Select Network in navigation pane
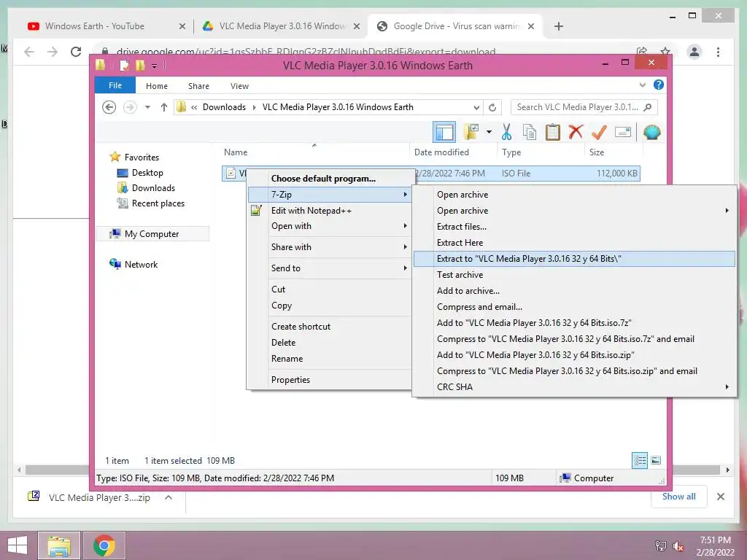Screen dimensions: 747x560 pyautogui.click(x=133, y=264)
